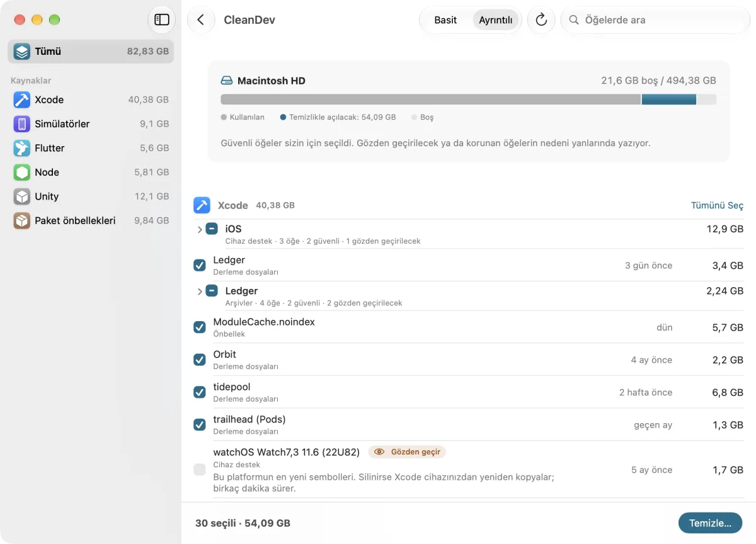Select the Tümü stack icon in sidebar
756x544 pixels.
22,52
